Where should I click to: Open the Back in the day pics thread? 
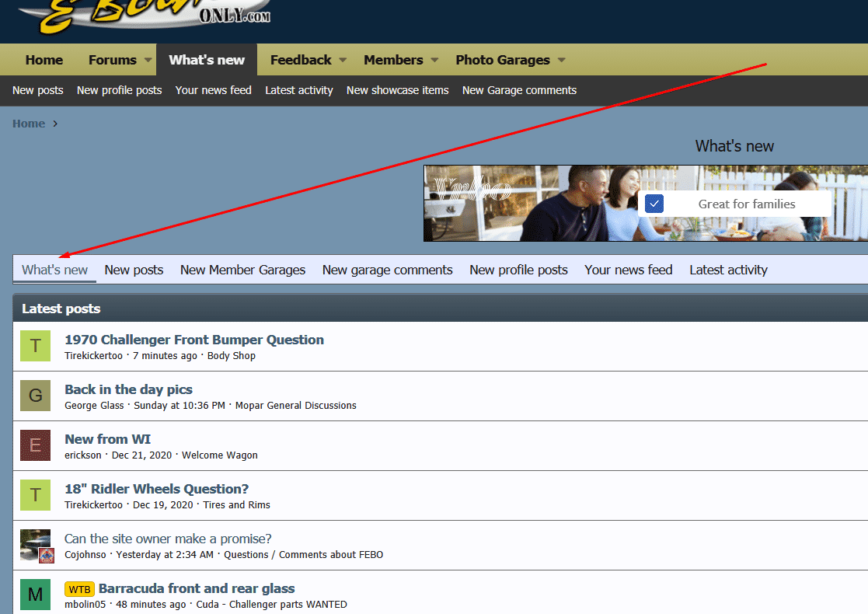coord(128,389)
